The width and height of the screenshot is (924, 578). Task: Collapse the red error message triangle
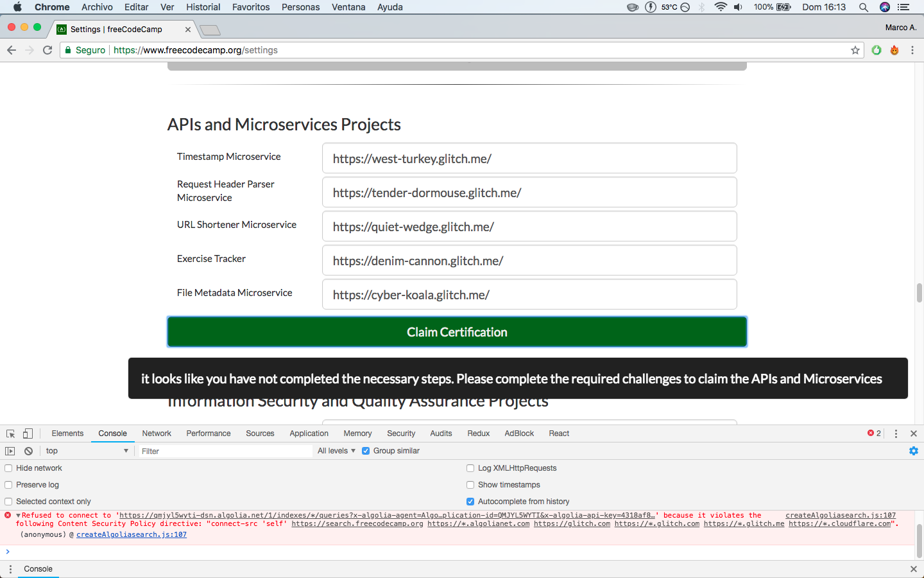point(19,515)
